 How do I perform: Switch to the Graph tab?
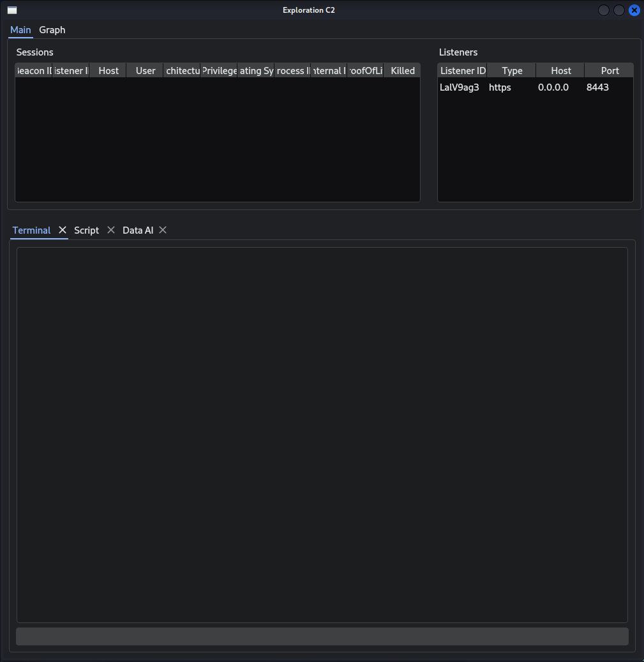point(52,30)
